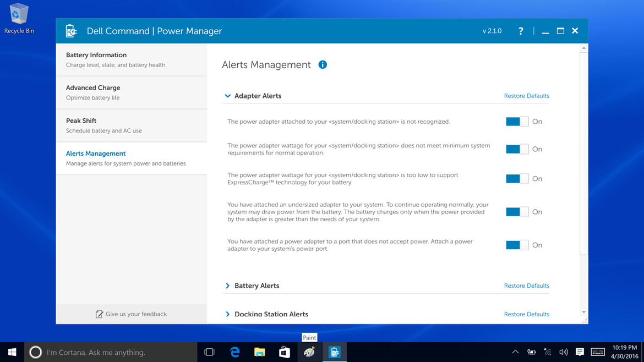Click the taskbar clock and date
644x362 pixels.
tap(624, 352)
